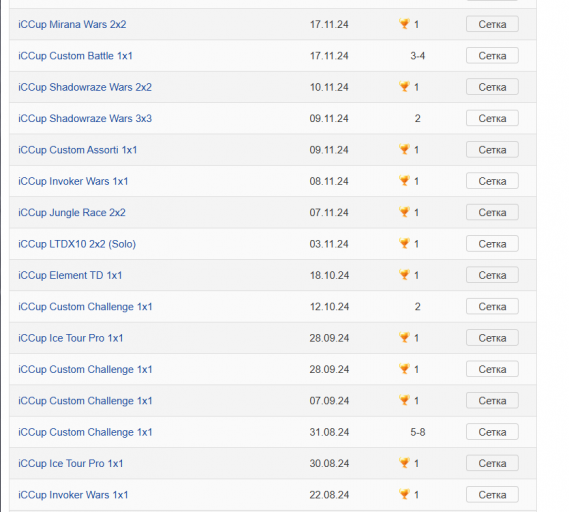This screenshot has width=569, height=512.
Task: Show Сетка for Custom Challenge 31.08.24
Action: [x=492, y=432]
